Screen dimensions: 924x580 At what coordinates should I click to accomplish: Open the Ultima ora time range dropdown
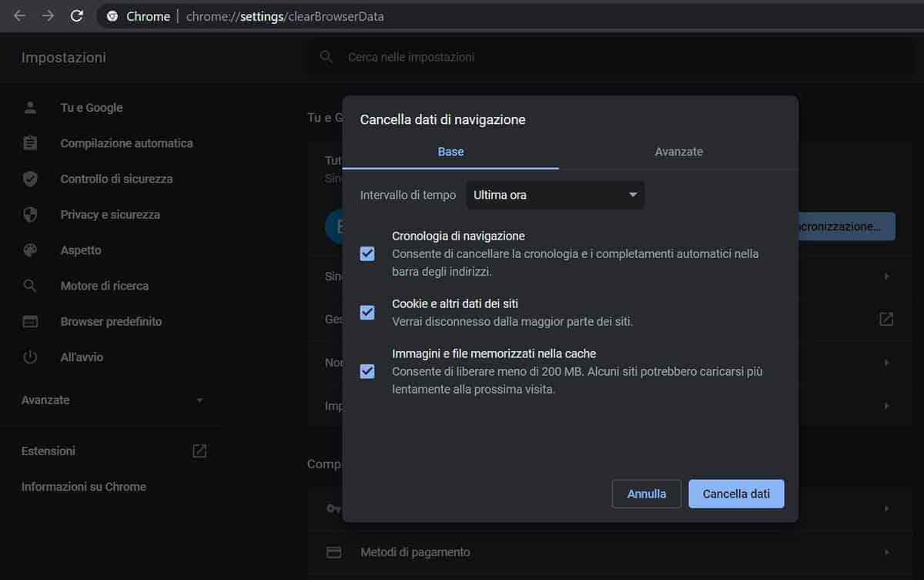coord(554,195)
